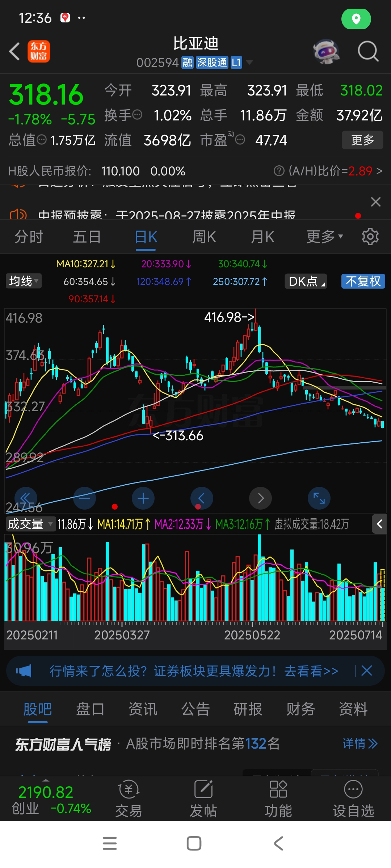Open the 东方财富 app logo
The height and width of the screenshot is (868, 391).
(x=39, y=51)
